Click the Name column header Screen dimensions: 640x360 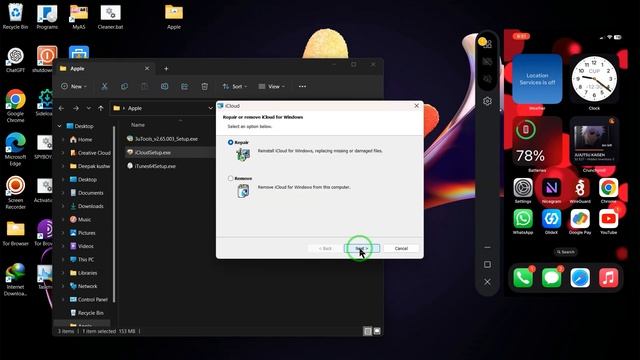(x=138, y=125)
